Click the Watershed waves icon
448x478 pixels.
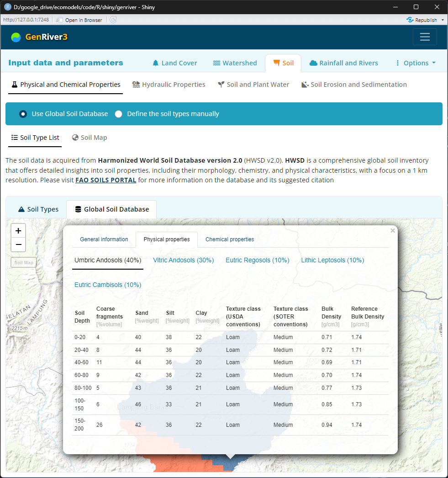pos(216,63)
